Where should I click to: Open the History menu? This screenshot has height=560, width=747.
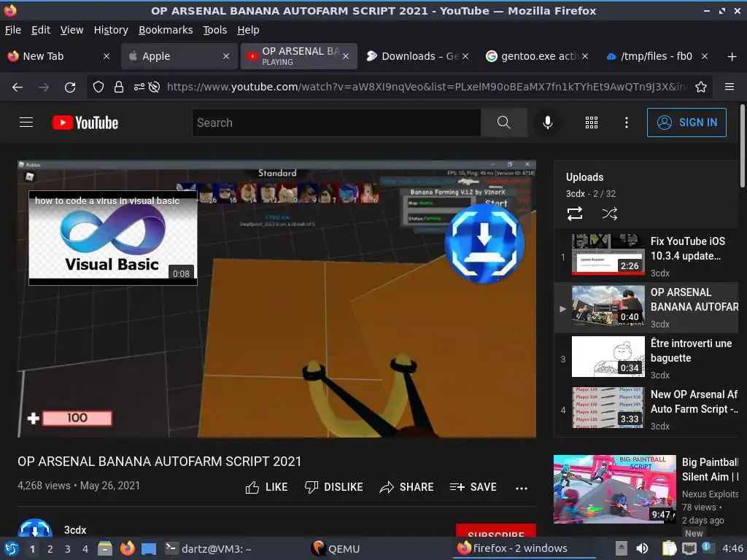coord(111,30)
